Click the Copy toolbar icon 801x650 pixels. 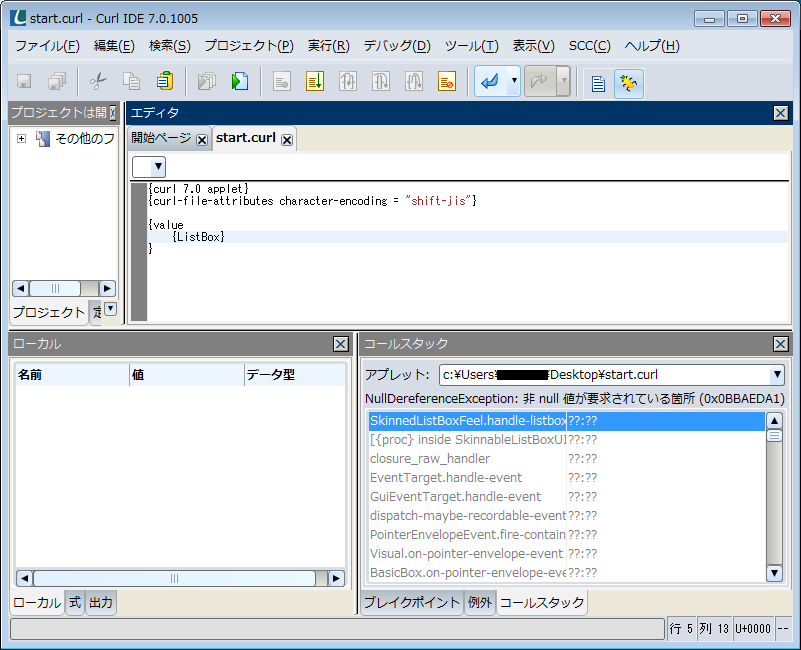coord(131,81)
